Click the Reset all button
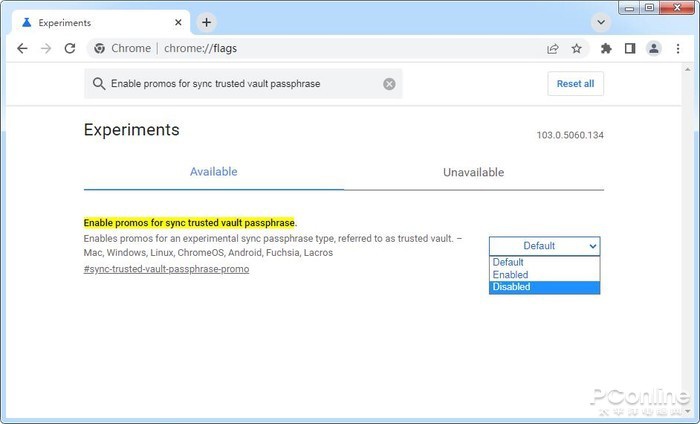700x424 pixels. click(x=575, y=84)
